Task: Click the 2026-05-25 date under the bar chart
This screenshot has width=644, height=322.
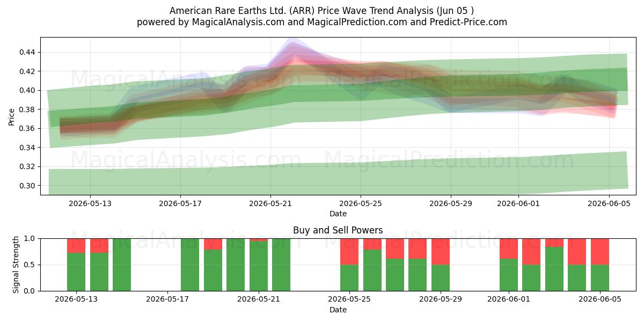Action: [x=349, y=299]
